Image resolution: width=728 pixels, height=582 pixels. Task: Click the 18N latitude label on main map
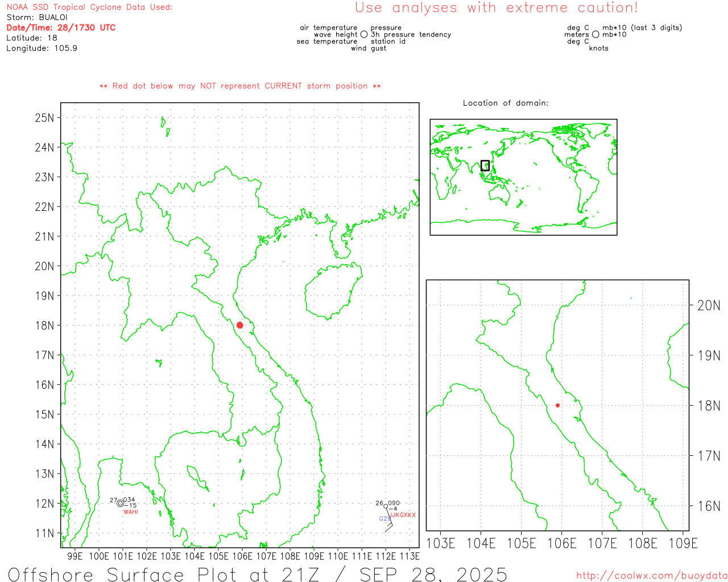click(x=44, y=326)
